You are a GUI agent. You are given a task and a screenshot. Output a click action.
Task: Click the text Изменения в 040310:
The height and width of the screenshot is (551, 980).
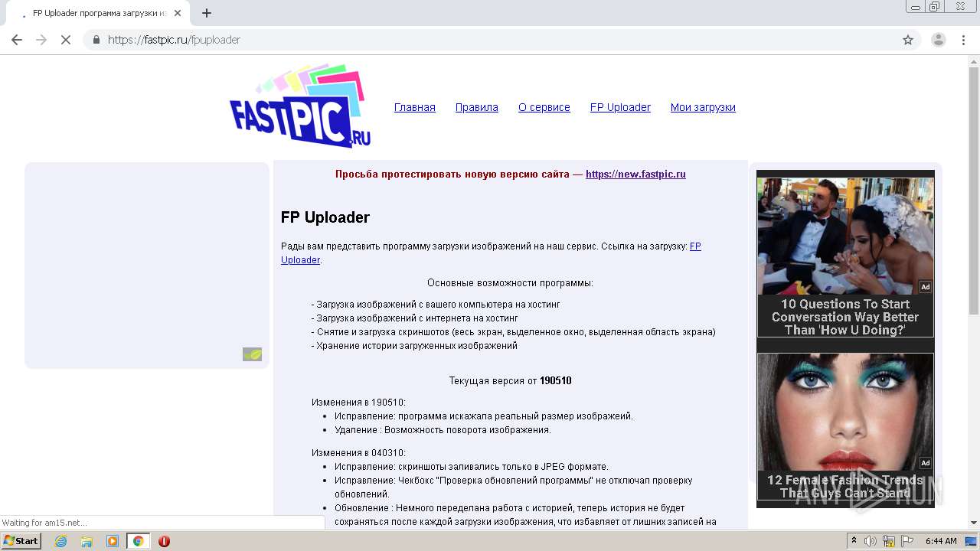click(358, 453)
